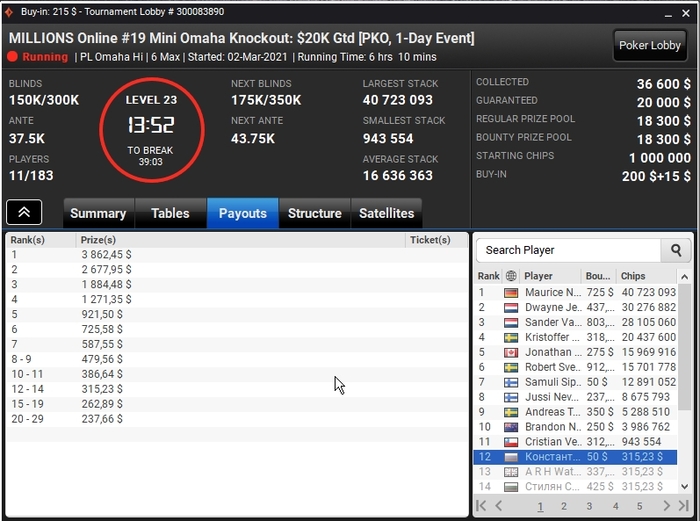Open the Poker Lobby
The width and height of the screenshot is (700, 521).
tap(650, 46)
